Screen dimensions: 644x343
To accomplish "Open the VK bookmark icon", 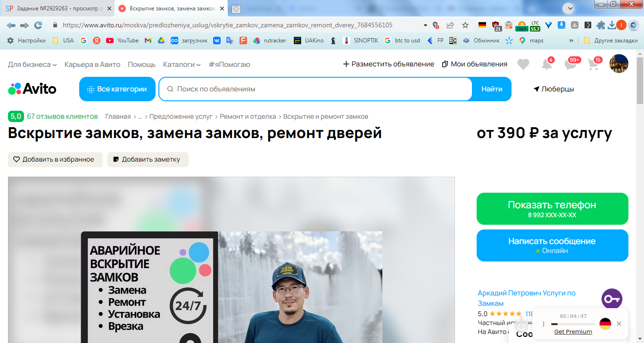I will pos(216,41).
